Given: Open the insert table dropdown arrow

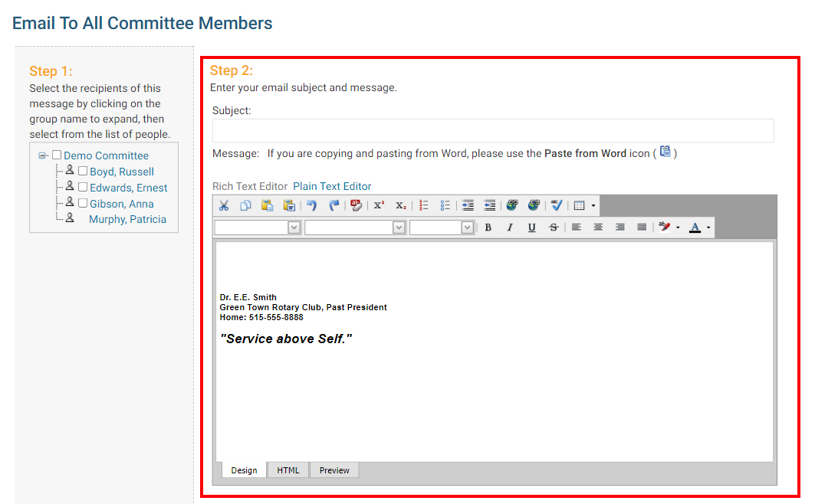Looking at the screenshot, I should pyautogui.click(x=593, y=205).
